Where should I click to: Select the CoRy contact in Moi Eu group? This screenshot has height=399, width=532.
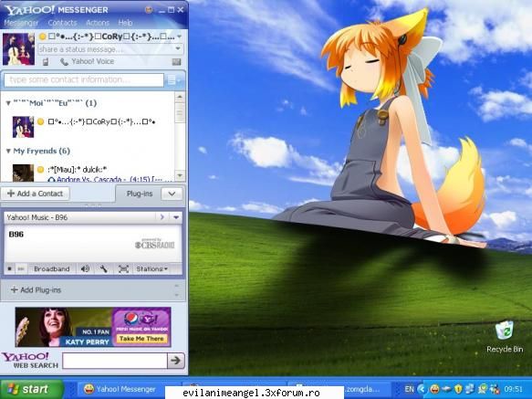click(101, 122)
